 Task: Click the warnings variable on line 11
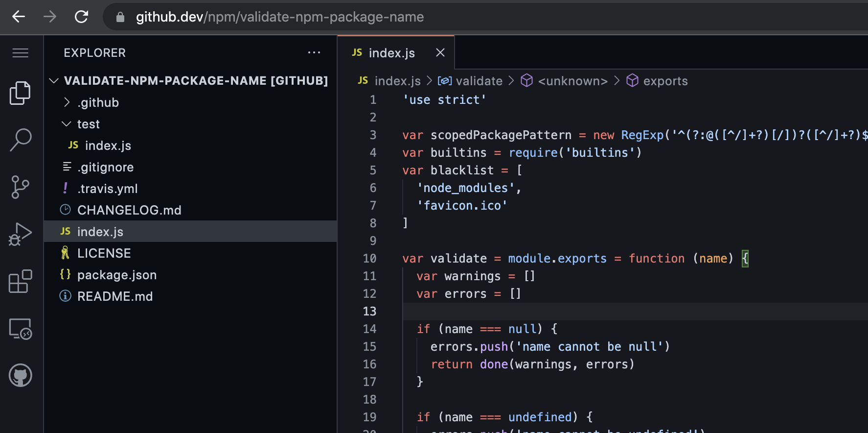pos(473,276)
